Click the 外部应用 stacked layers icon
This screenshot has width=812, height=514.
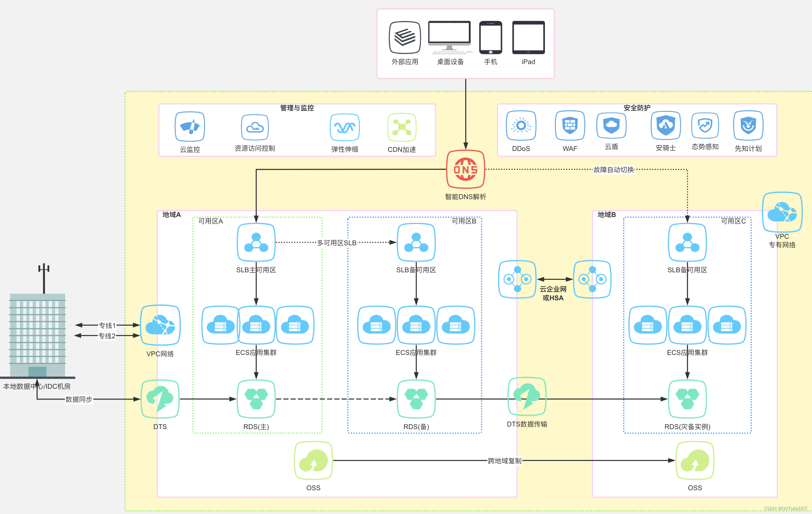(x=405, y=37)
